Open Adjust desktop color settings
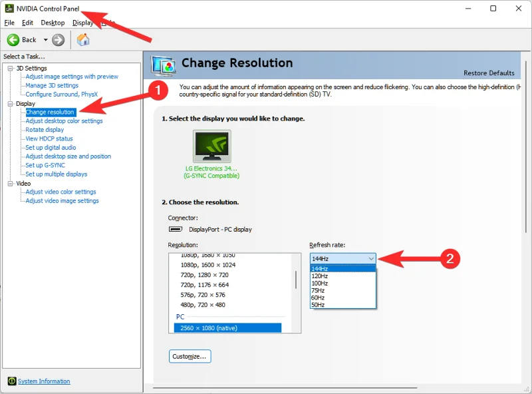532x394 pixels. point(64,121)
